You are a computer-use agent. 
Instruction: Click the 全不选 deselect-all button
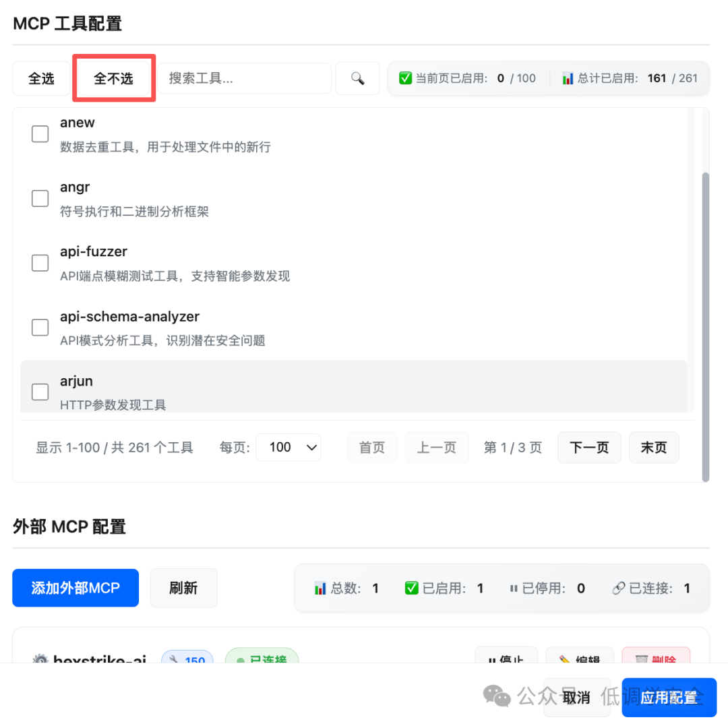click(114, 78)
